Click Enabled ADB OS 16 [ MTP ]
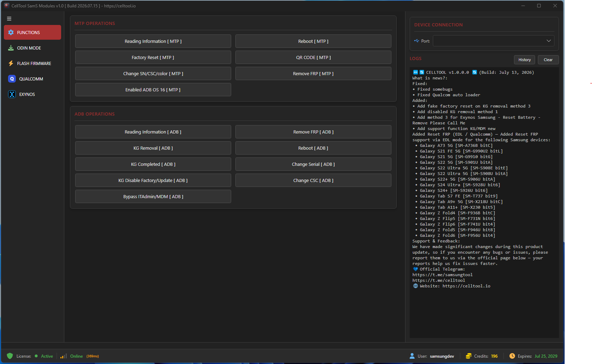592x364 pixels. 153,90
